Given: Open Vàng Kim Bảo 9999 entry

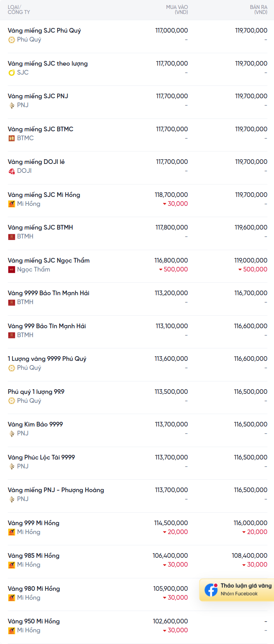Looking at the screenshot, I should pos(35,425).
